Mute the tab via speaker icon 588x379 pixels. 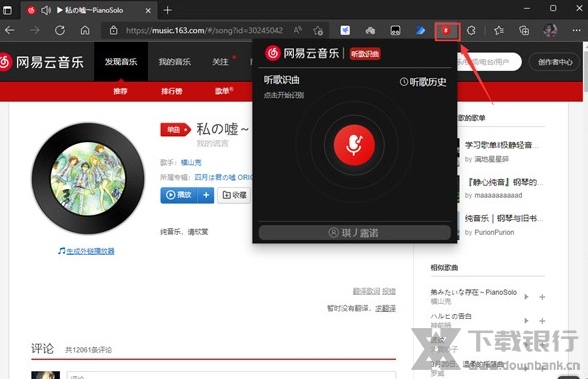[x=46, y=10]
